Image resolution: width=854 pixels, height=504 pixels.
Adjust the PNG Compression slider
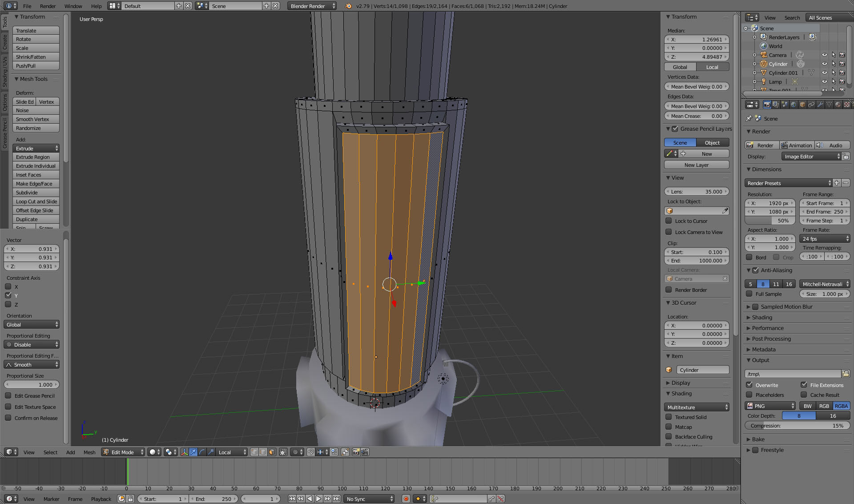coord(797,426)
